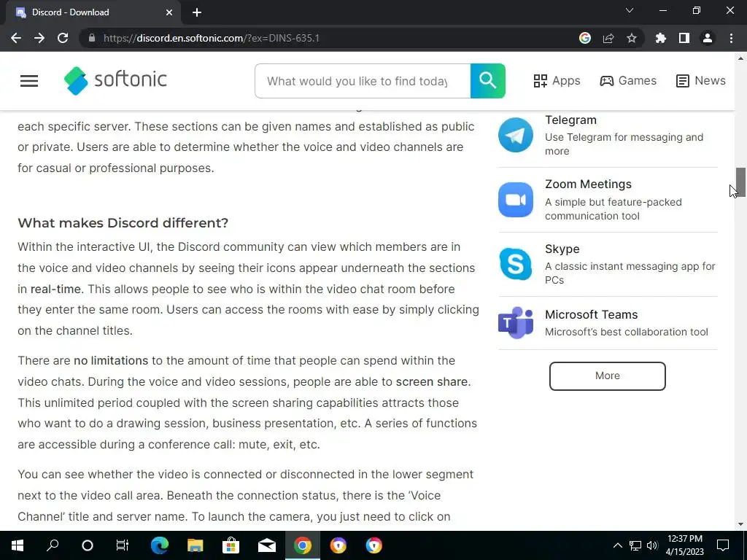Click 'A classic instant messaging app for PCs'
747x560 pixels.
point(630,273)
